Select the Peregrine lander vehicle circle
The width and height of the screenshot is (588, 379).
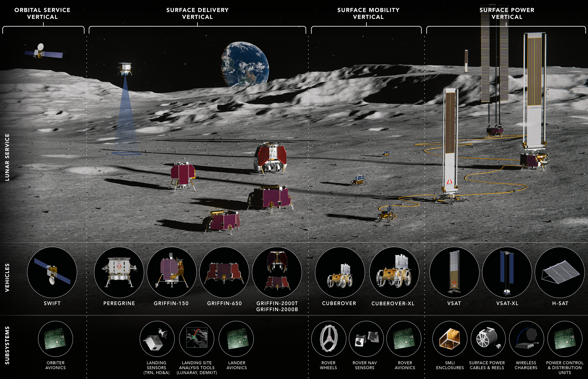tap(119, 272)
